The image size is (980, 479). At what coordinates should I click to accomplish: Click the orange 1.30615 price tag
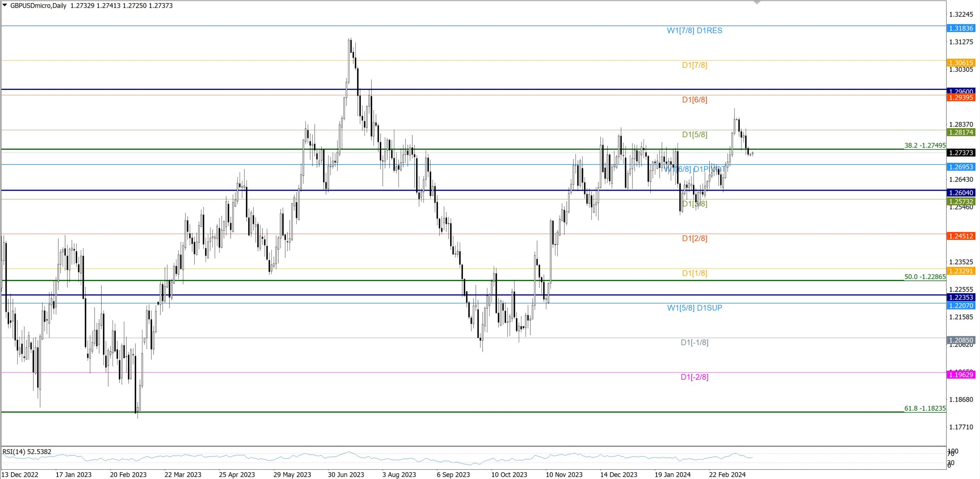point(961,63)
